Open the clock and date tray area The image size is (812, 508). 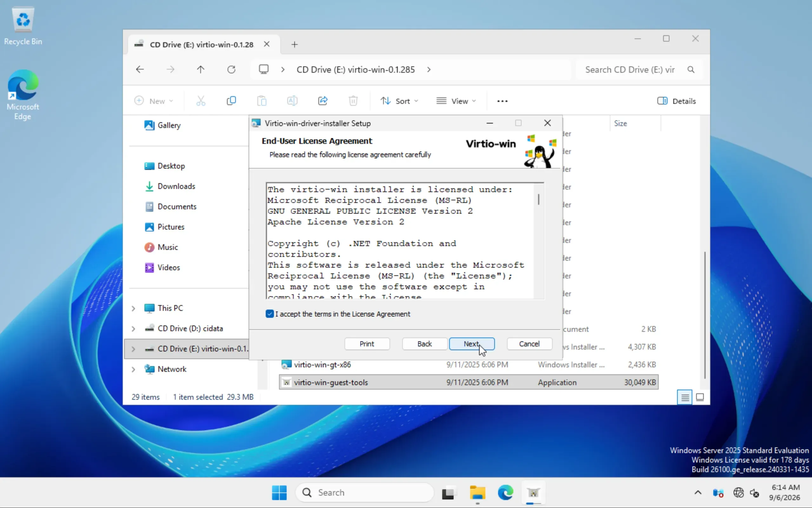[x=785, y=492]
